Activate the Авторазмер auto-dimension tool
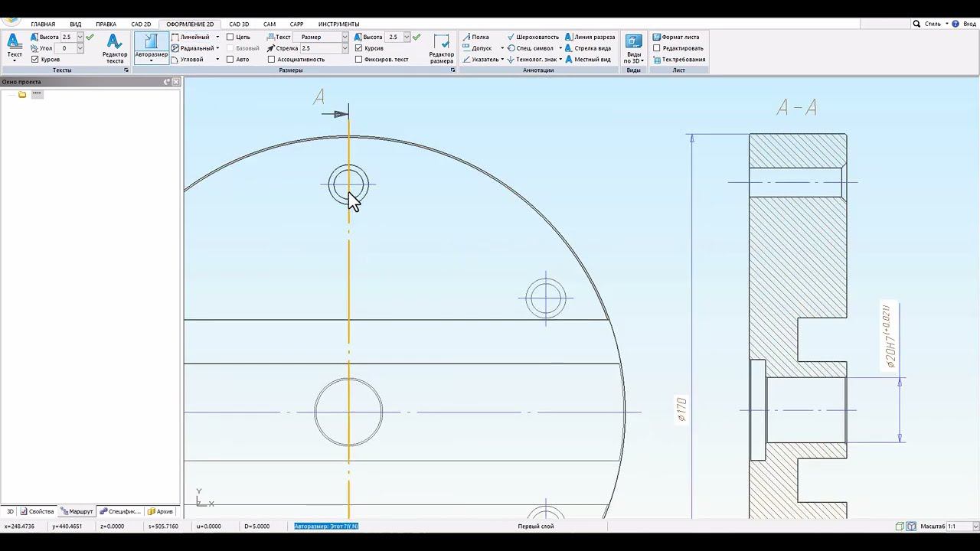The width and height of the screenshot is (980, 551). (151, 47)
